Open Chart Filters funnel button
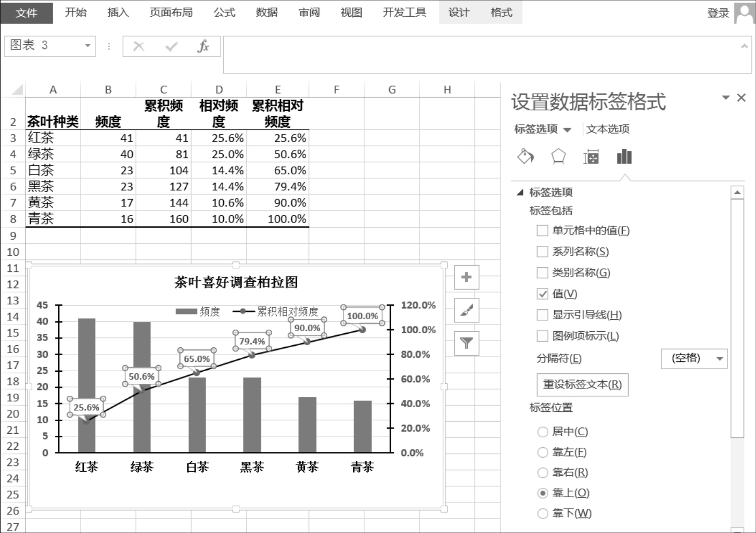This screenshot has width=756, height=533. pyautogui.click(x=466, y=343)
